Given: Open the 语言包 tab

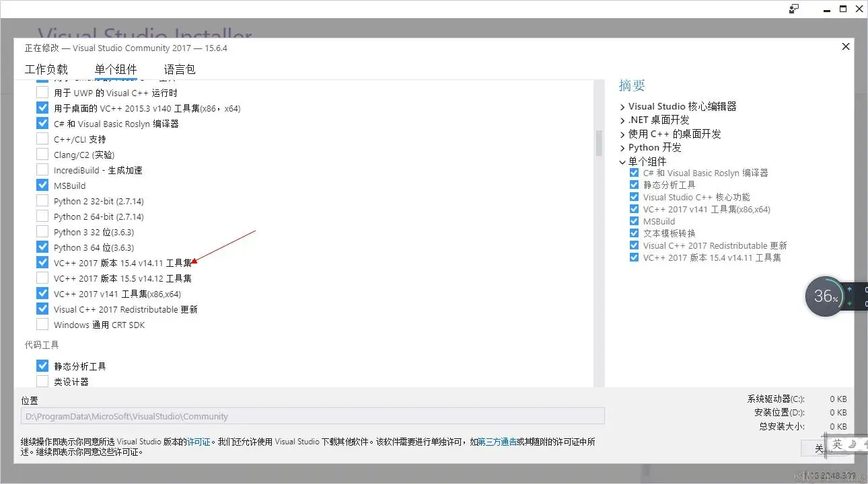Looking at the screenshot, I should [180, 69].
